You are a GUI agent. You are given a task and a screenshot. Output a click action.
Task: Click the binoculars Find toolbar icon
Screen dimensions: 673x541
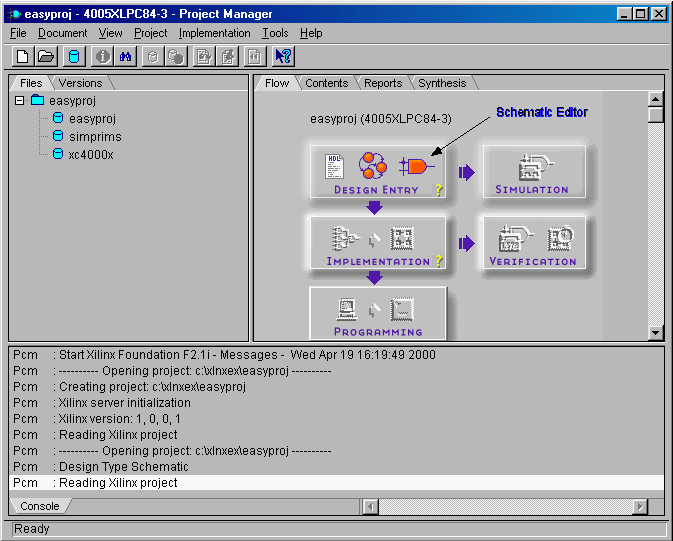[x=126, y=57]
